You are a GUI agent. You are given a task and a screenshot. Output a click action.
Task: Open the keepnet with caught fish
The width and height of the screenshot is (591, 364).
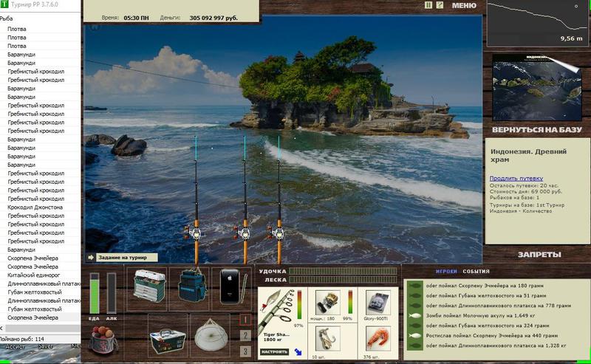[211, 335]
